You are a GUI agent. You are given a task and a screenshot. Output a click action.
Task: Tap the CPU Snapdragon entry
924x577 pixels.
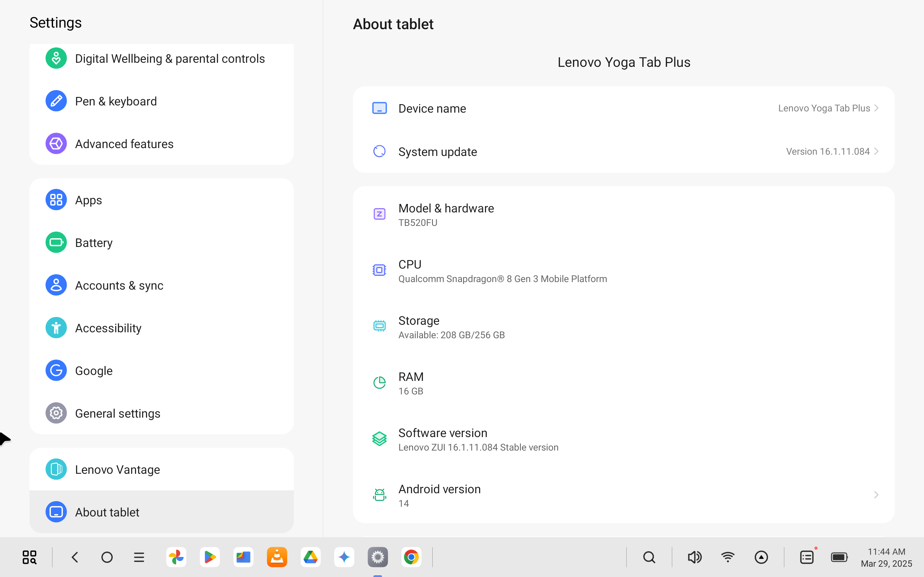pos(624,270)
